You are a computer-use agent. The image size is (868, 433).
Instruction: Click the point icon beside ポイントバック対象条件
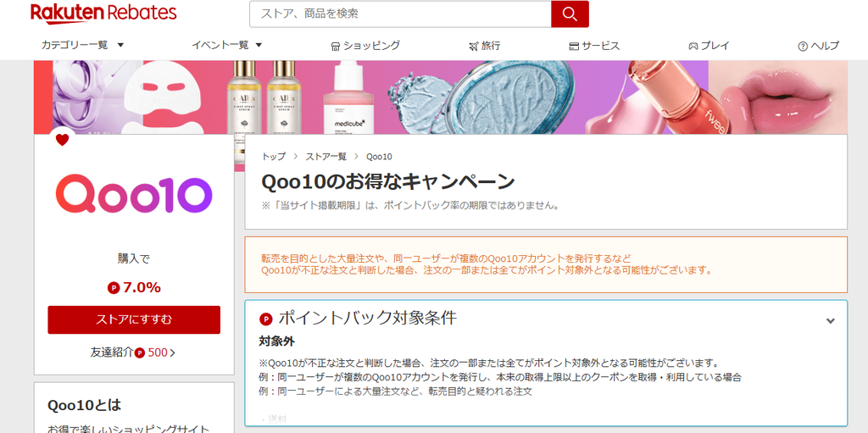(x=266, y=319)
